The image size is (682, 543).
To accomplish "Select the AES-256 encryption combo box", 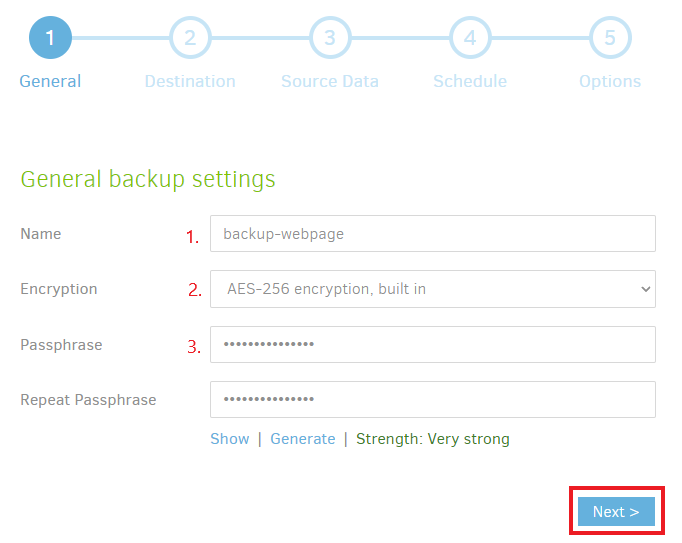I will 433,289.
